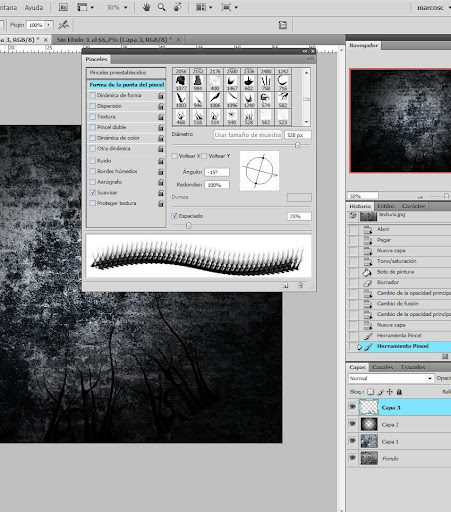Image resolution: width=451 pixels, height=512 pixels.
Task: Select the Tono/saturación history state
Action: 399,261
